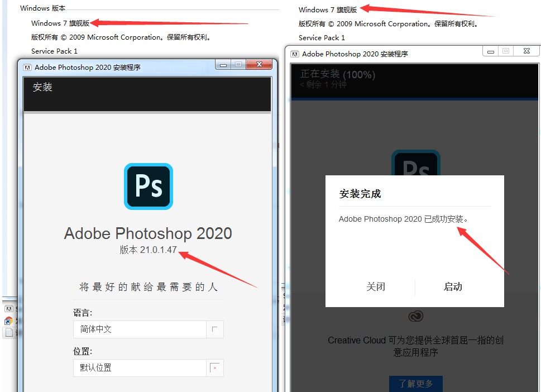The image size is (541, 392).
Task: Open the 默认位置 location dropdown
Action: point(149,368)
